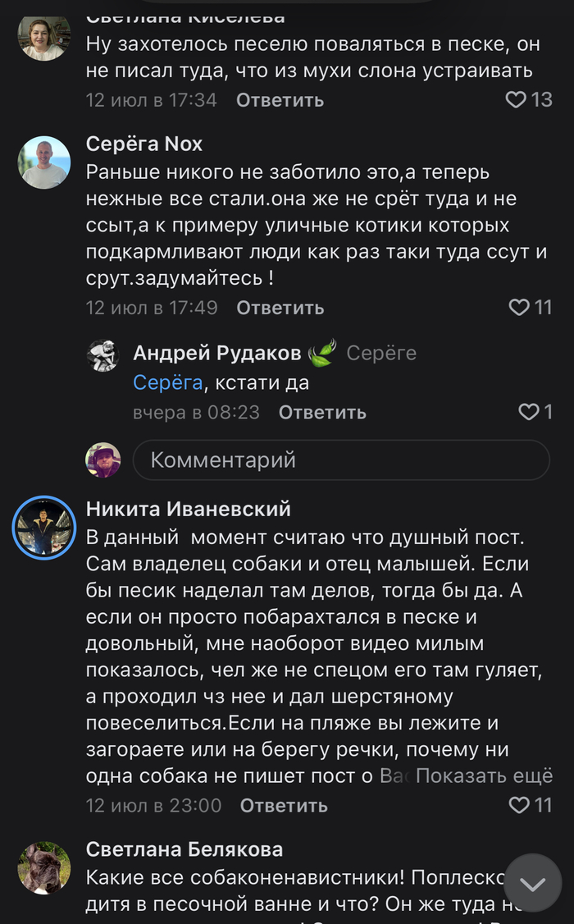Reply to Андрей Рудаков's comment
Viewport: 574px width, 924px height.
(321, 412)
